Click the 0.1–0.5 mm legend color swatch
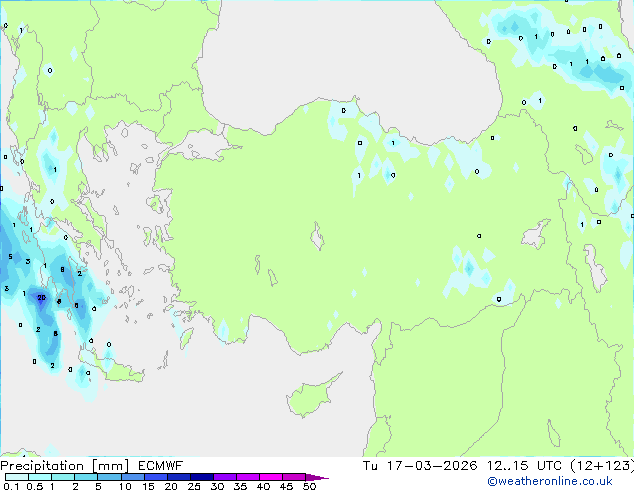Screen dimensions: 634x490 [x=17, y=477]
